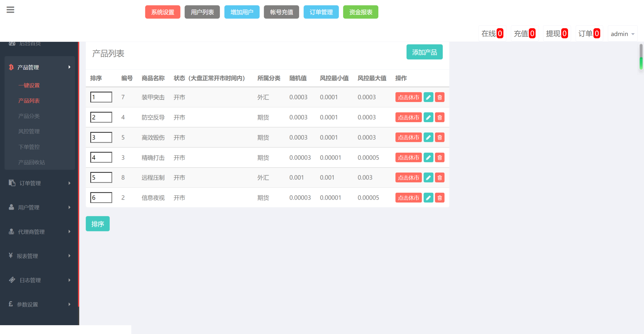Expand the 用户管理 sidebar section
644x334 pixels.
[40, 207]
